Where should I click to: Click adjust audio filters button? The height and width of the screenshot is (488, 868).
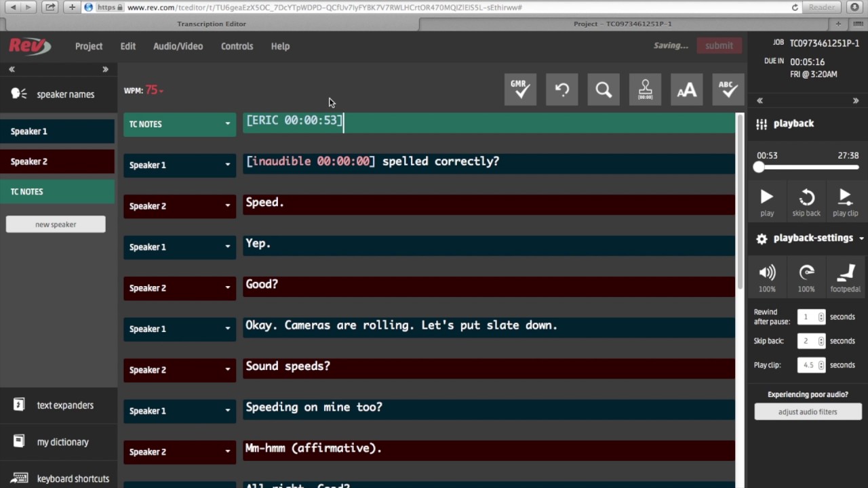(808, 411)
